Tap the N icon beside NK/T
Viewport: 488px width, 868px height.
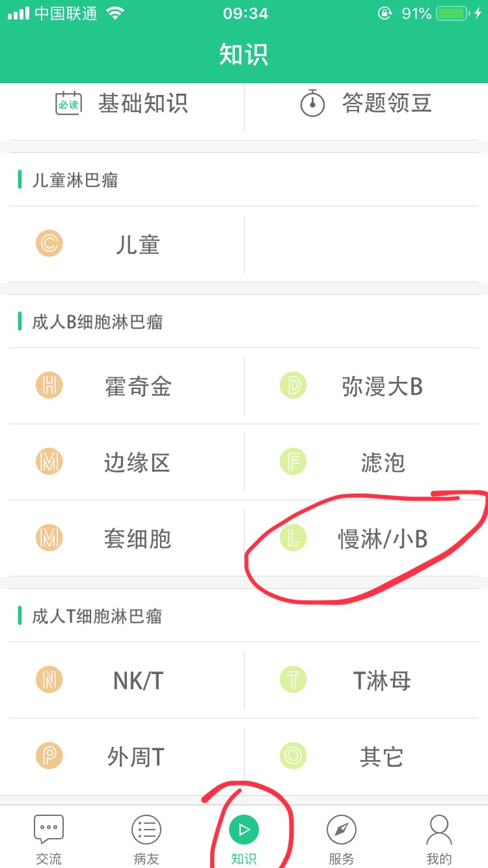pyautogui.click(x=49, y=681)
